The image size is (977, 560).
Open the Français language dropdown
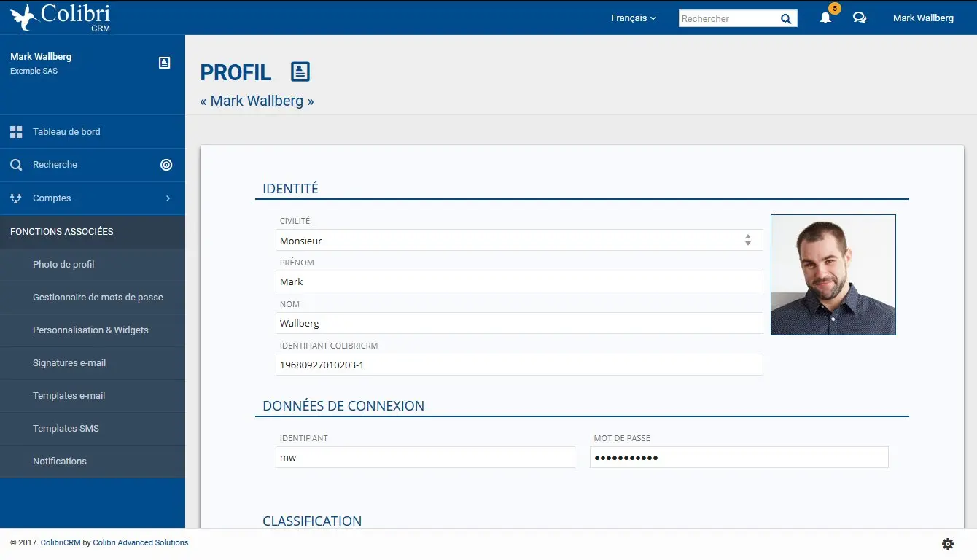click(x=633, y=18)
